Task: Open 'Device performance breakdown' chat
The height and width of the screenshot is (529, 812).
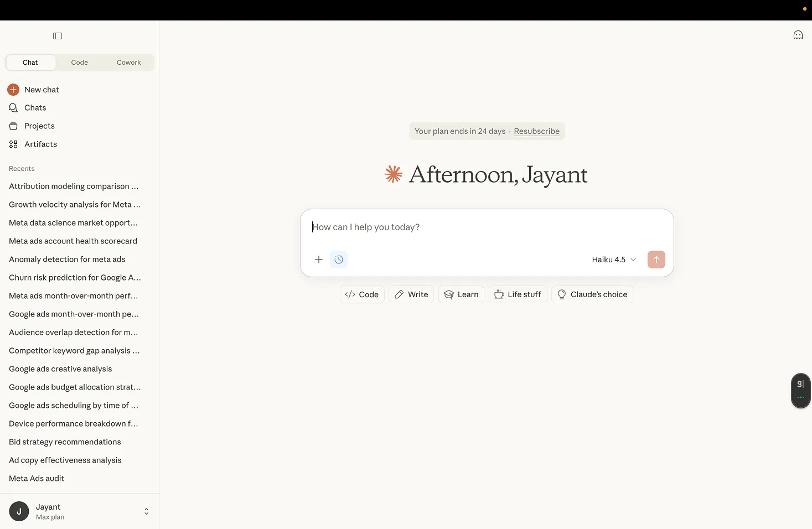Action: click(75, 424)
